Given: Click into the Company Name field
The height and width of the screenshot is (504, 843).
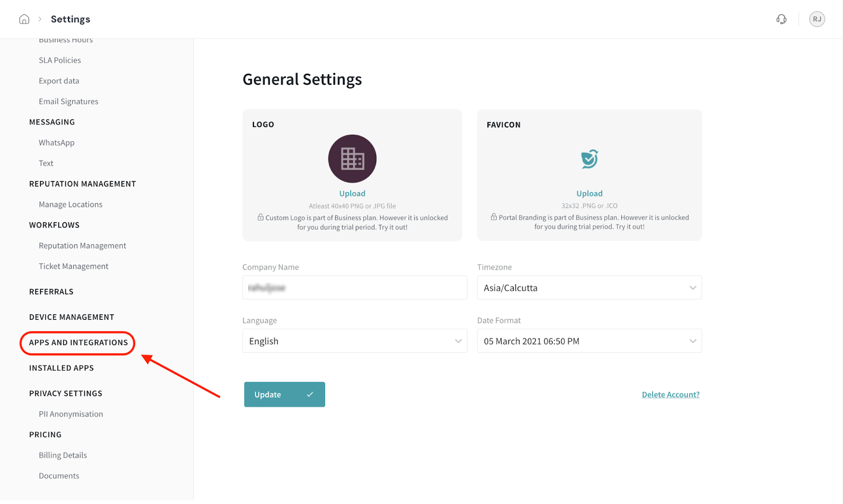Looking at the screenshot, I should pyautogui.click(x=355, y=288).
